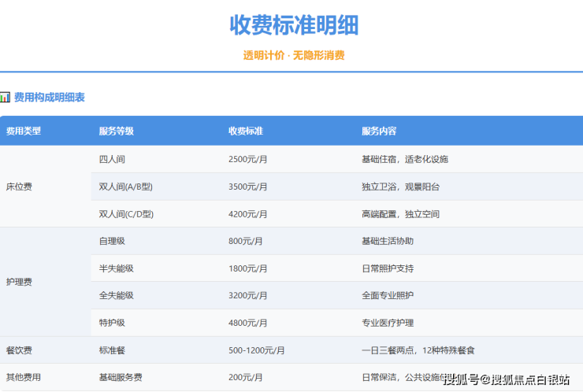Screen dimensions: 583x392
Task: Click the 搜狐号@搜狐焦点白银站 watermark
Action: point(507,380)
